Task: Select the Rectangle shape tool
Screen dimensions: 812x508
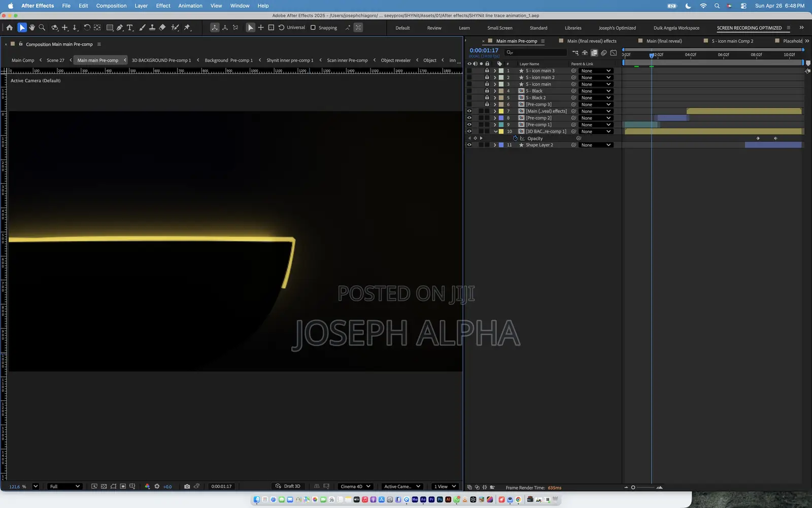Action: pyautogui.click(x=110, y=27)
